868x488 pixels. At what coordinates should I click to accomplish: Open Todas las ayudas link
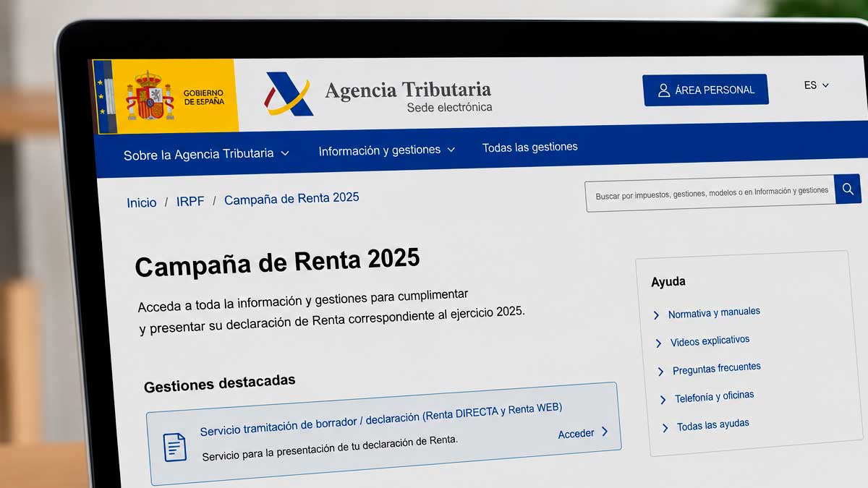(x=713, y=426)
